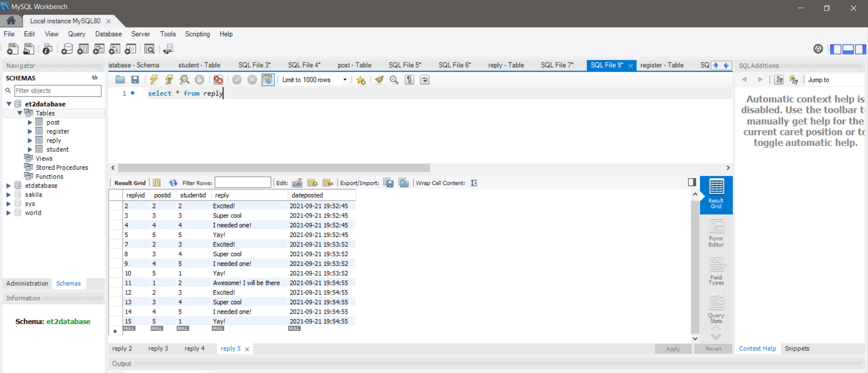Toggle automatic context help icon
Screen dimensions: 868x373
coord(794,80)
